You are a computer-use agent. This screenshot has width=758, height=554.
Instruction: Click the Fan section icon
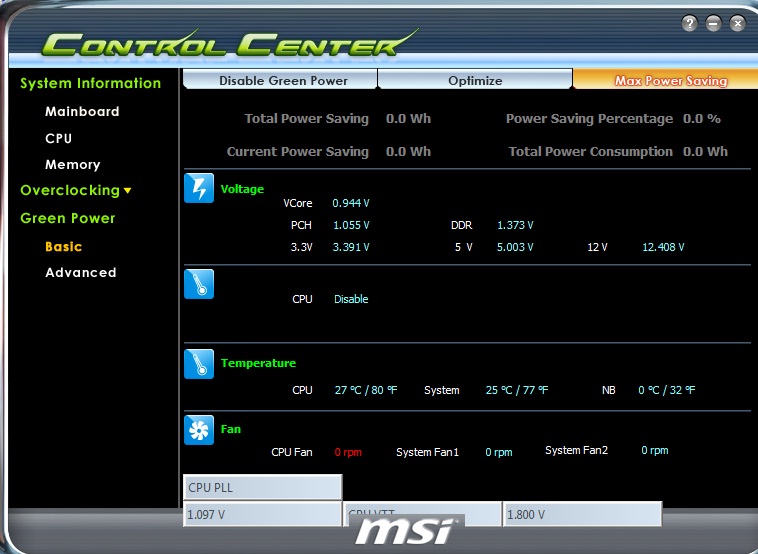[x=199, y=430]
